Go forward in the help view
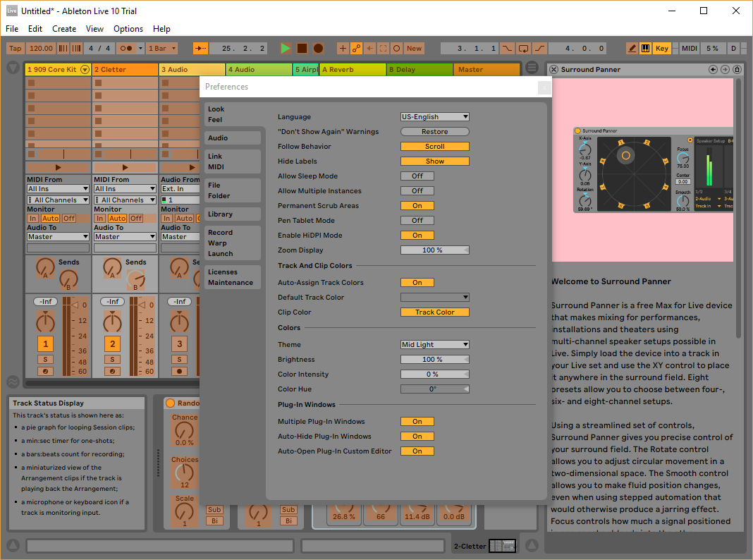Image resolution: width=753 pixels, height=560 pixels. [x=725, y=70]
